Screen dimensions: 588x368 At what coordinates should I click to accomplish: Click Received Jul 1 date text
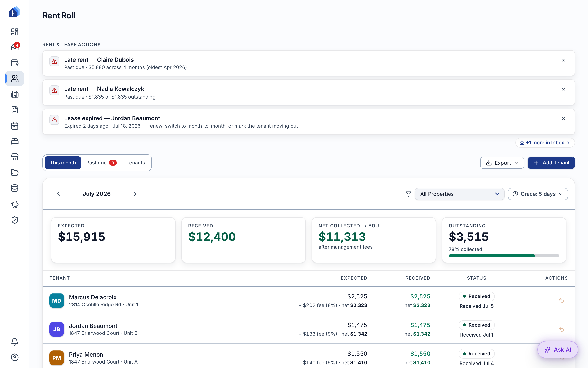(x=477, y=335)
